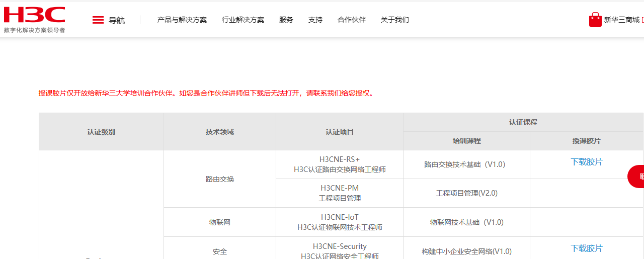Select the 路由交换 domain cell

pos(220,179)
